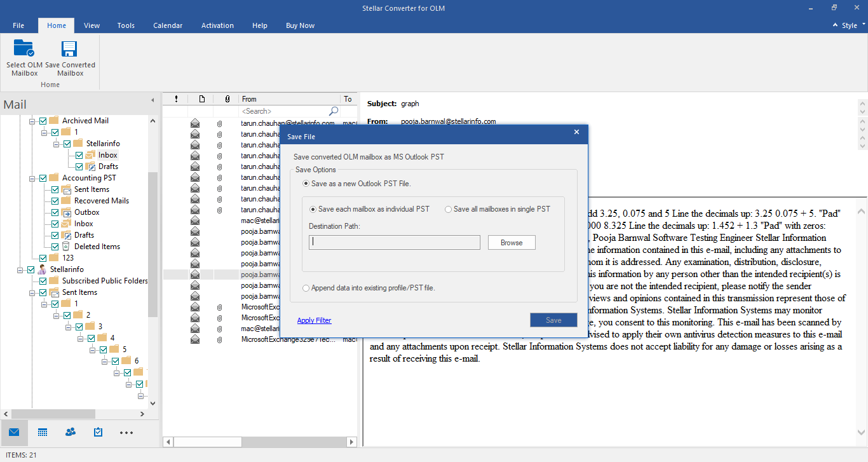Uncheck the Archived Mail folder checkbox

pos(43,121)
